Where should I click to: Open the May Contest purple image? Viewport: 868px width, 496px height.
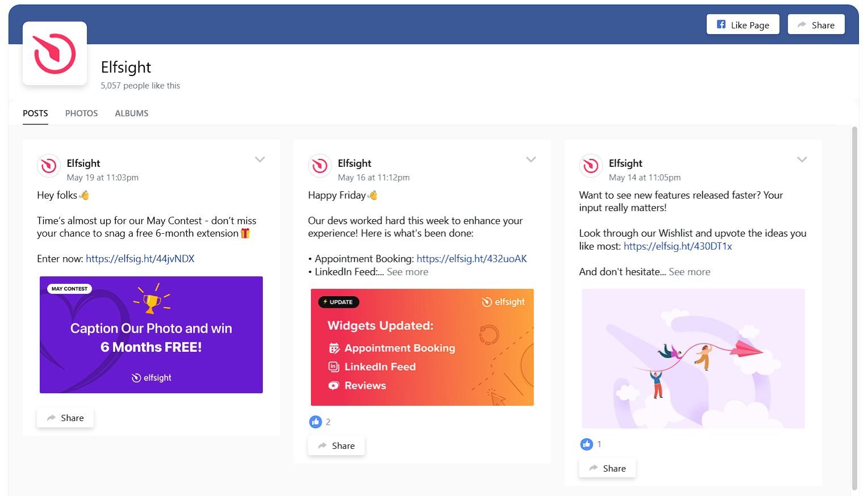(x=151, y=335)
